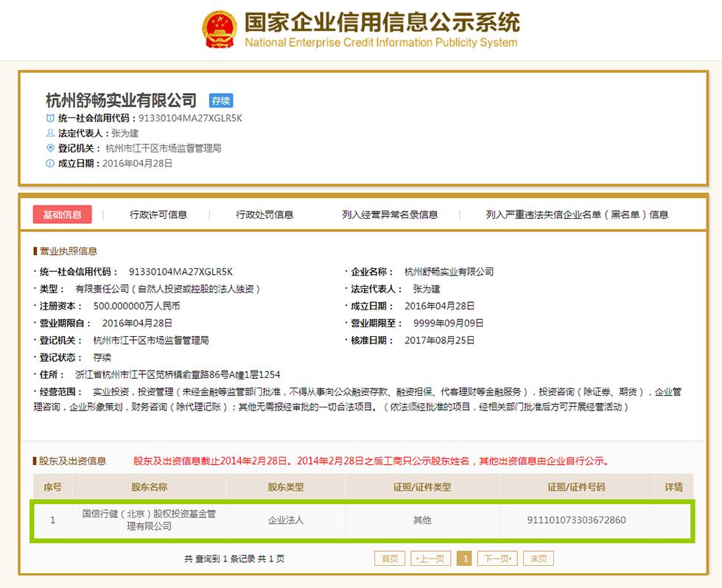Click 登记状态 value 存续
This screenshot has height=588, width=722.
pos(102,358)
